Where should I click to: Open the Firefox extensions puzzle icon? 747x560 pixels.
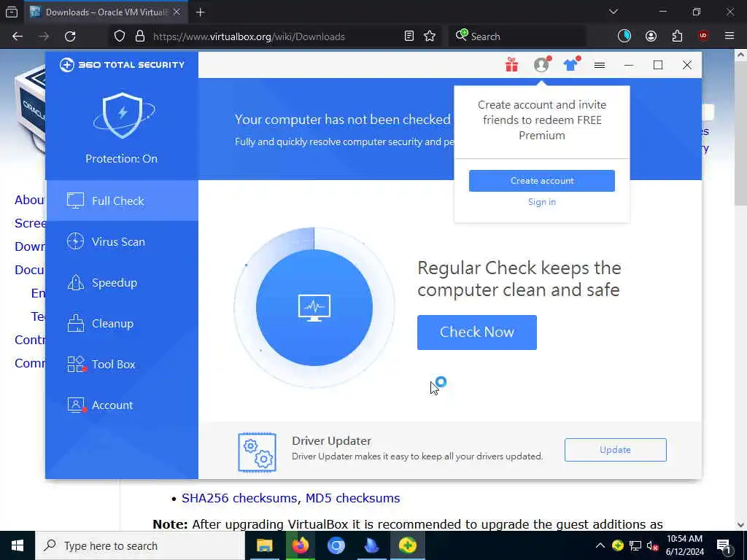pyautogui.click(x=677, y=36)
